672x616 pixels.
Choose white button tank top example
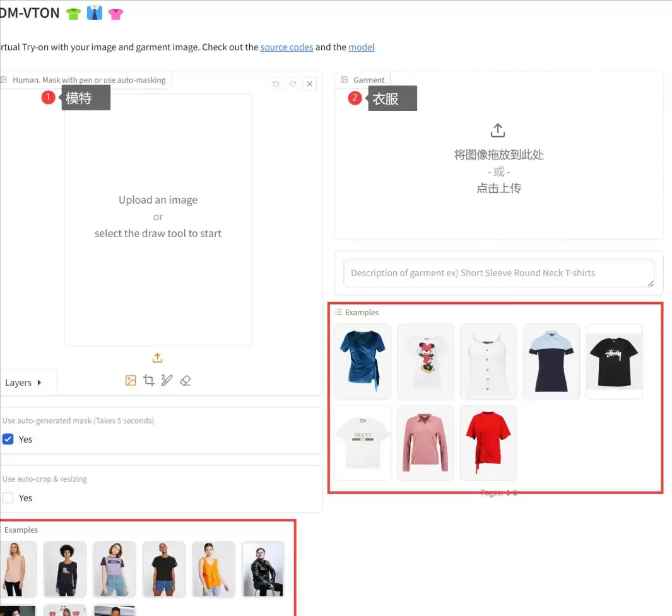pos(488,361)
